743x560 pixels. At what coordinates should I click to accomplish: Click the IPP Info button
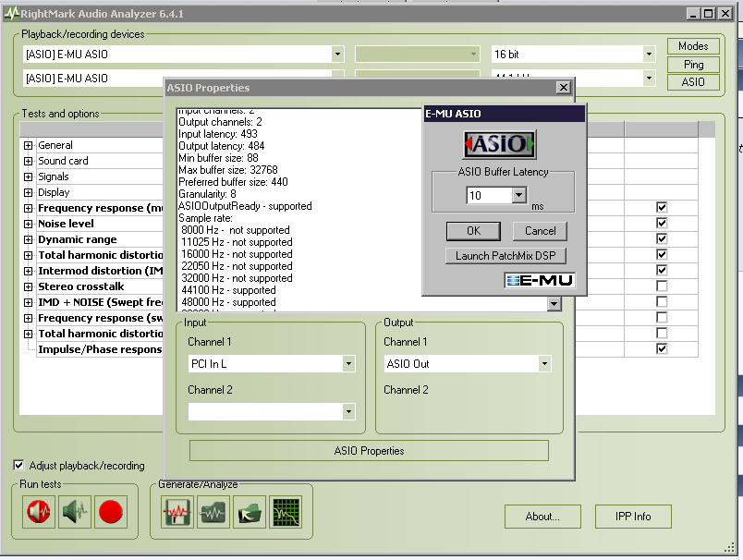[633, 517]
